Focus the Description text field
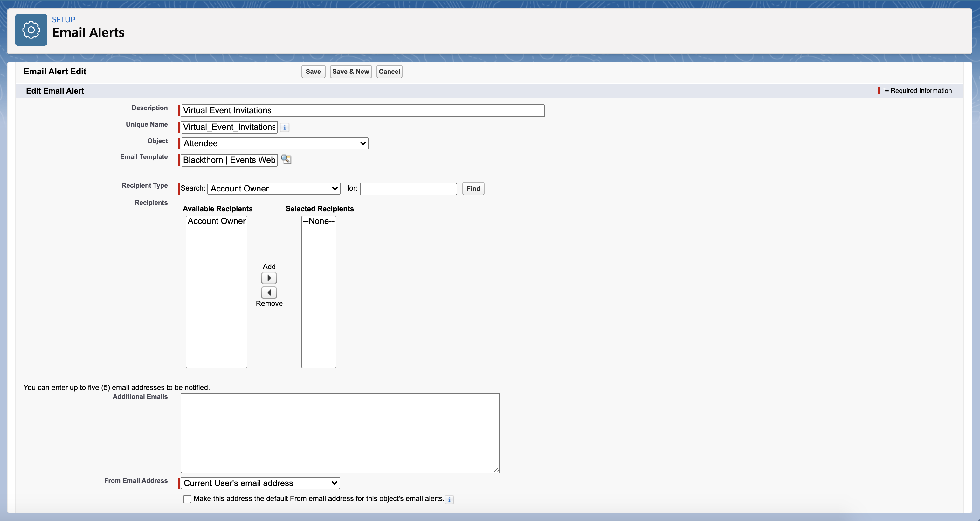 click(362, 110)
